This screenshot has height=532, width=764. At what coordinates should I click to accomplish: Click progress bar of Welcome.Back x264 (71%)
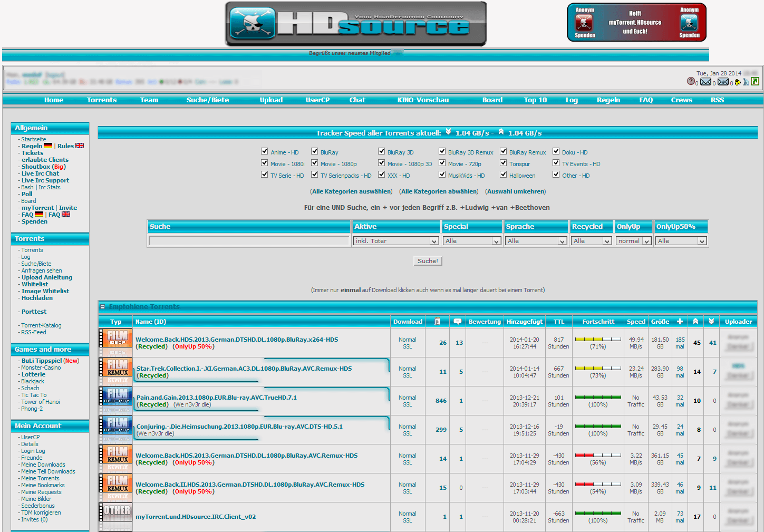coord(598,339)
